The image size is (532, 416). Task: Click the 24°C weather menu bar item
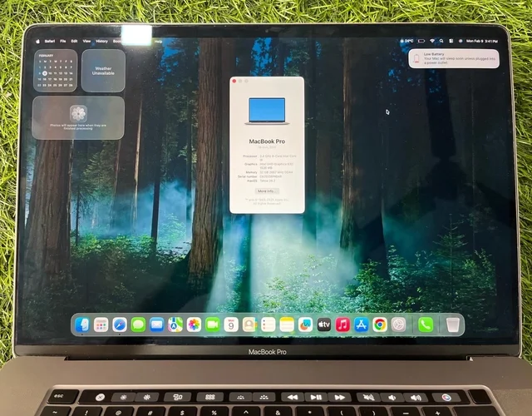click(406, 41)
